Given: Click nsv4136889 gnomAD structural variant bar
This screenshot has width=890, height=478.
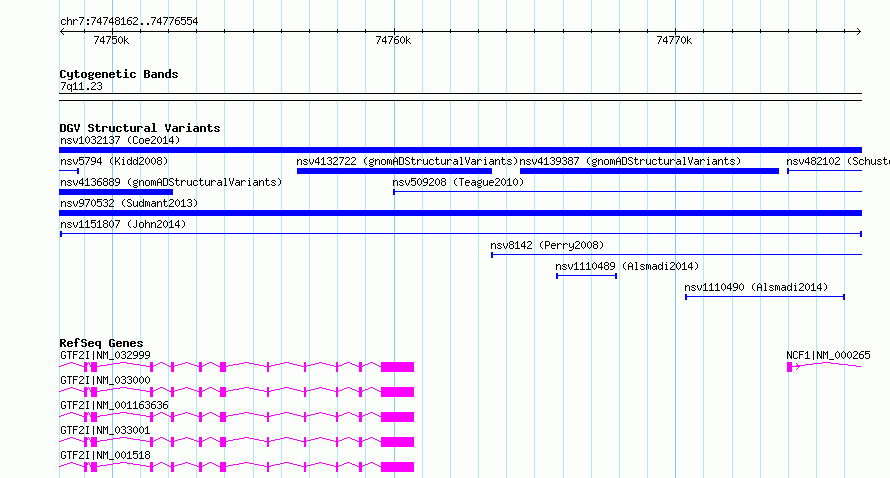Looking at the screenshot, I should click(116, 192).
